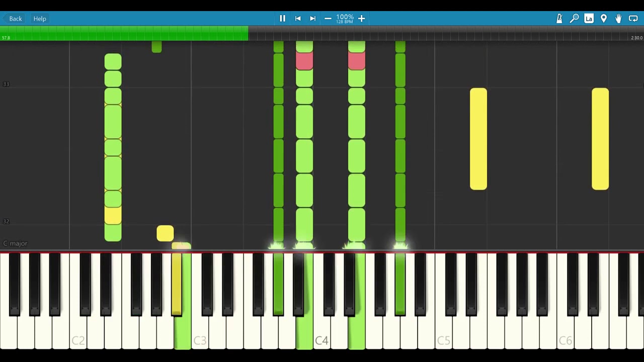Play the C3 piano key
The height and width of the screenshot is (362, 644).
pyautogui.click(x=200, y=332)
